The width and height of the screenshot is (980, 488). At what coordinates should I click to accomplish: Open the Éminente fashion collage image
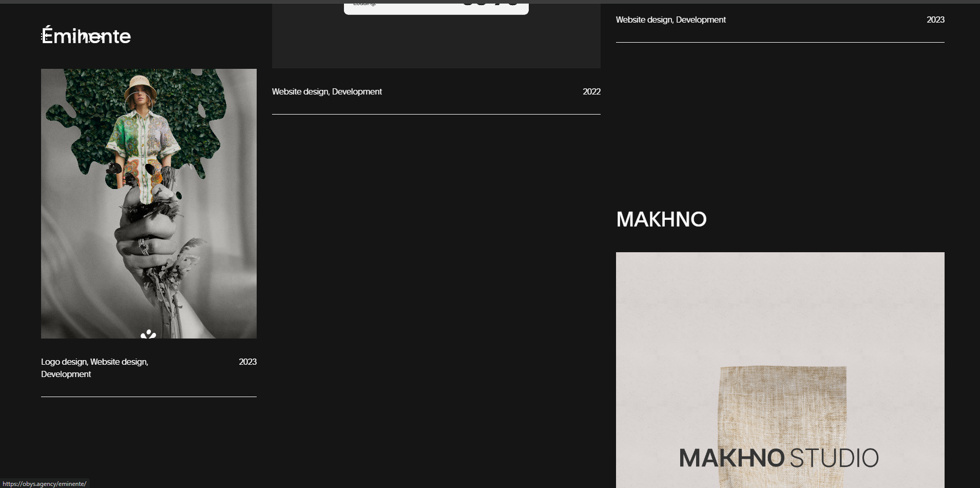[x=149, y=203]
